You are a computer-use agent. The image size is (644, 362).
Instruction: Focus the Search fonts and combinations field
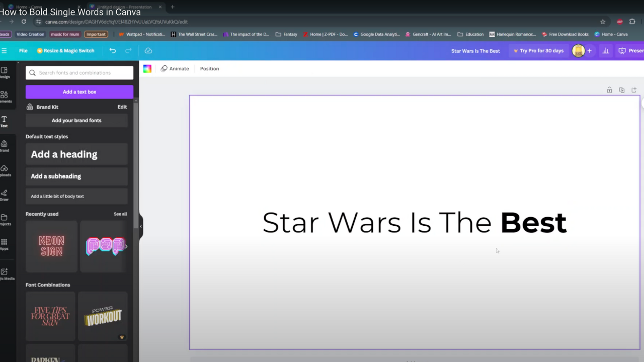79,73
